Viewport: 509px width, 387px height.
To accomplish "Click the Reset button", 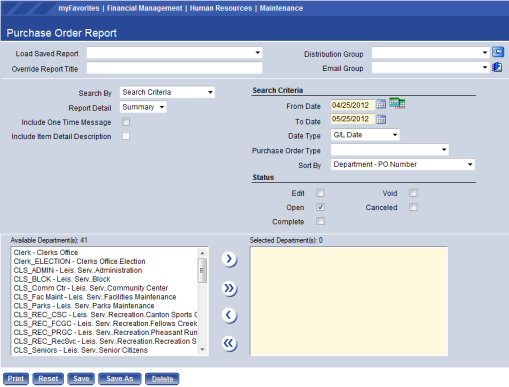I will coord(48,379).
